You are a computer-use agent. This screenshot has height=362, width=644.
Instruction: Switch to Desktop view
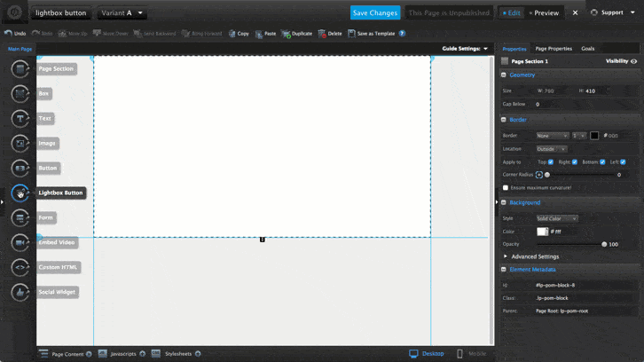click(427, 353)
